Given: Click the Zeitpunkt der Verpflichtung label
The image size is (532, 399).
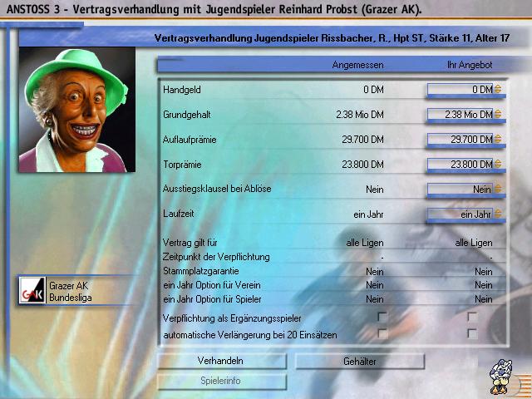Looking at the screenshot, I should pyautogui.click(x=216, y=257).
